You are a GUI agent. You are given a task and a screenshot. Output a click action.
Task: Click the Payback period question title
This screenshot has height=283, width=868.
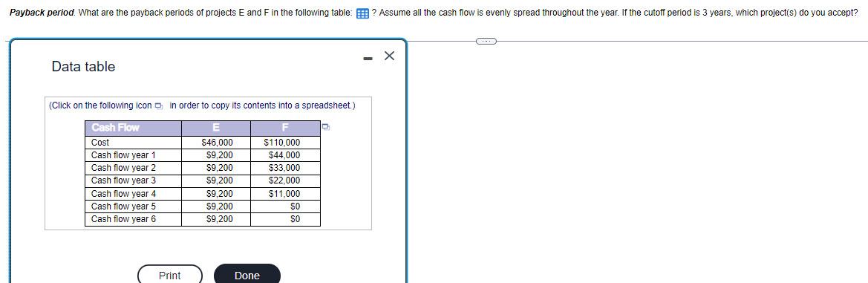point(42,12)
